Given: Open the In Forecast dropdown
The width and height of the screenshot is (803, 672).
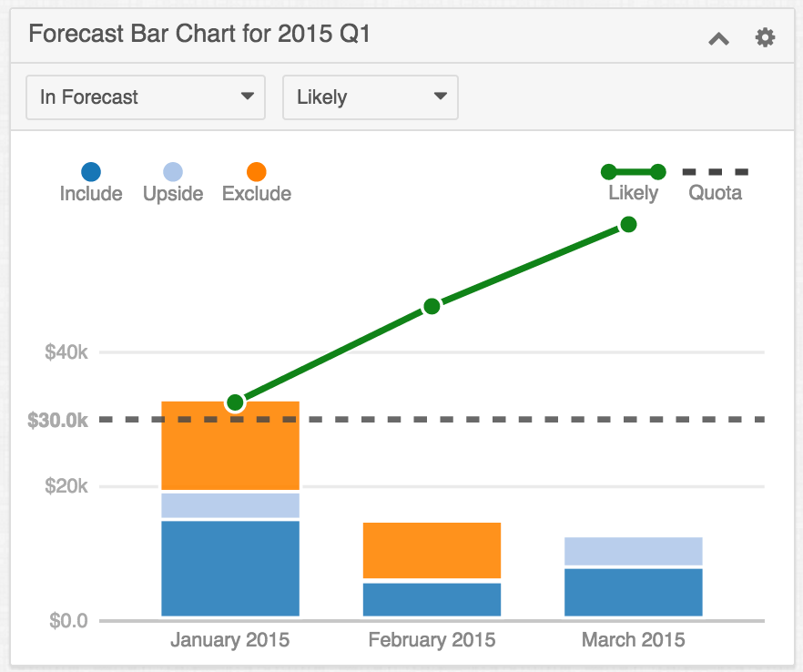Looking at the screenshot, I should coord(146,97).
